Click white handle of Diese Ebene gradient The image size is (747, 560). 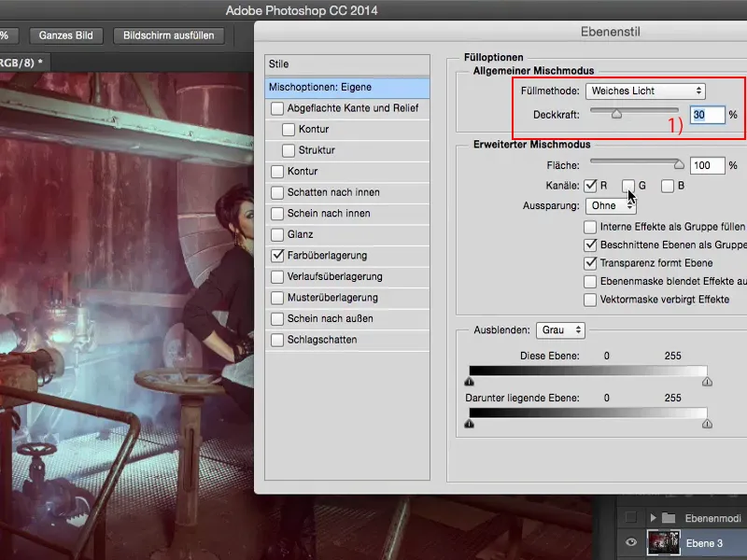(707, 382)
